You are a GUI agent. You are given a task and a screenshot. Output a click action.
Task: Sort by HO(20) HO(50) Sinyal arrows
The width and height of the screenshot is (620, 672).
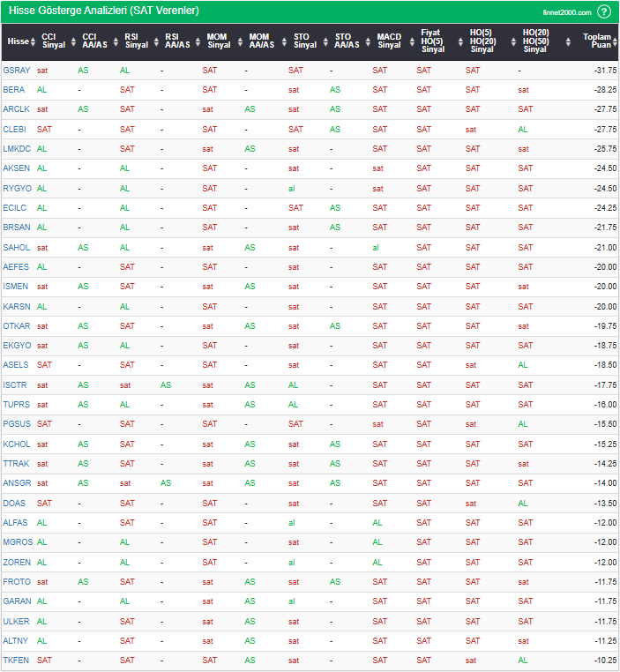point(568,41)
